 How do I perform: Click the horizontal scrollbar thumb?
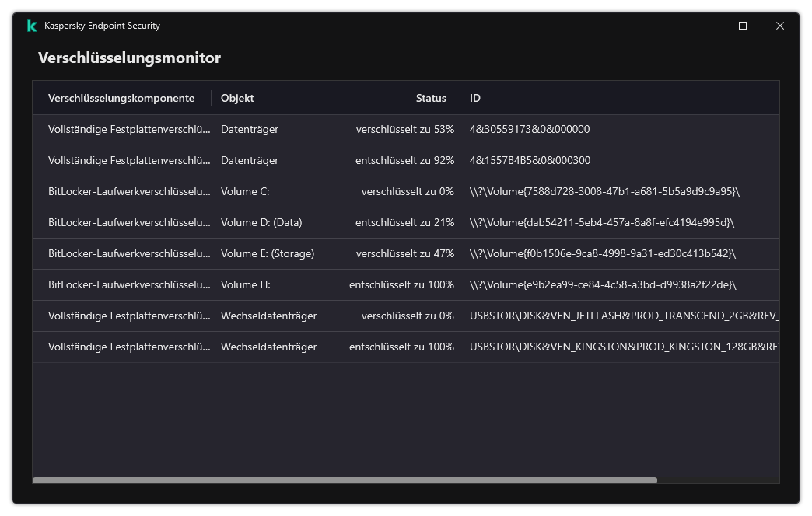[x=345, y=480]
